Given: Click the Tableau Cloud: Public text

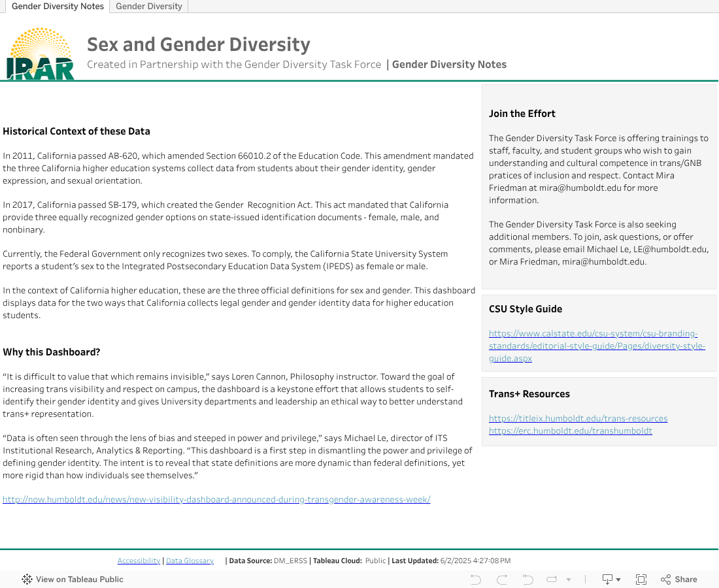Looking at the screenshot, I should [350, 561].
